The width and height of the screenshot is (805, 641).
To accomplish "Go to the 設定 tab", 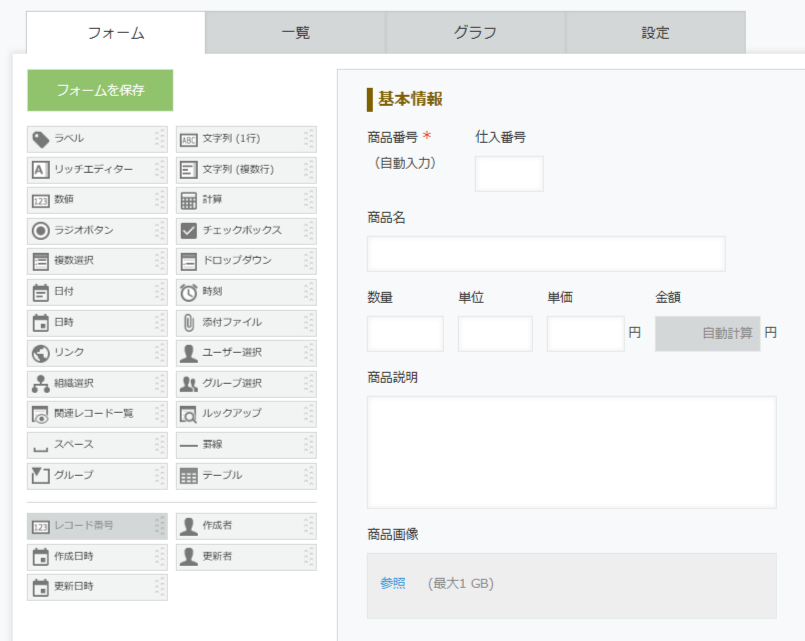I will tap(656, 33).
